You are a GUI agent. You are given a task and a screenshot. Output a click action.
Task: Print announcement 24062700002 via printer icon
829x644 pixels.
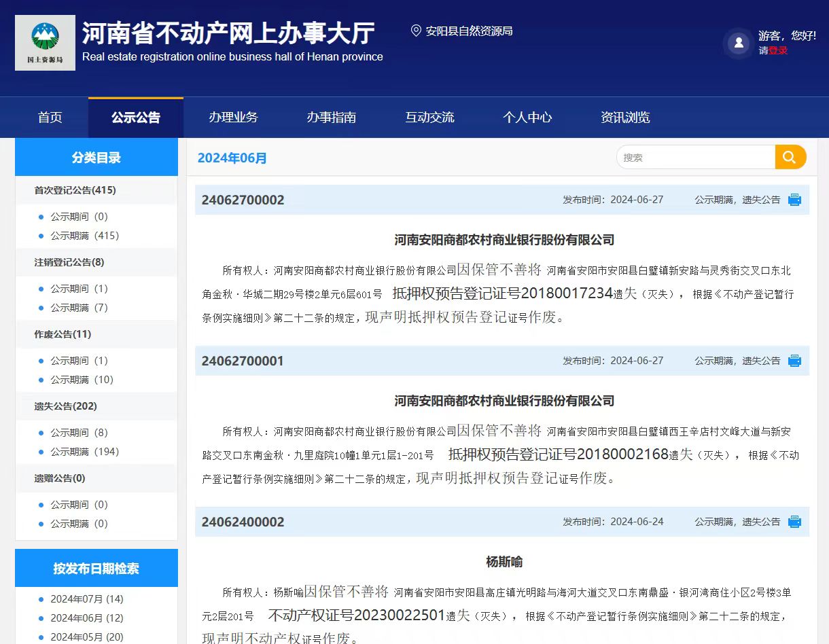794,200
